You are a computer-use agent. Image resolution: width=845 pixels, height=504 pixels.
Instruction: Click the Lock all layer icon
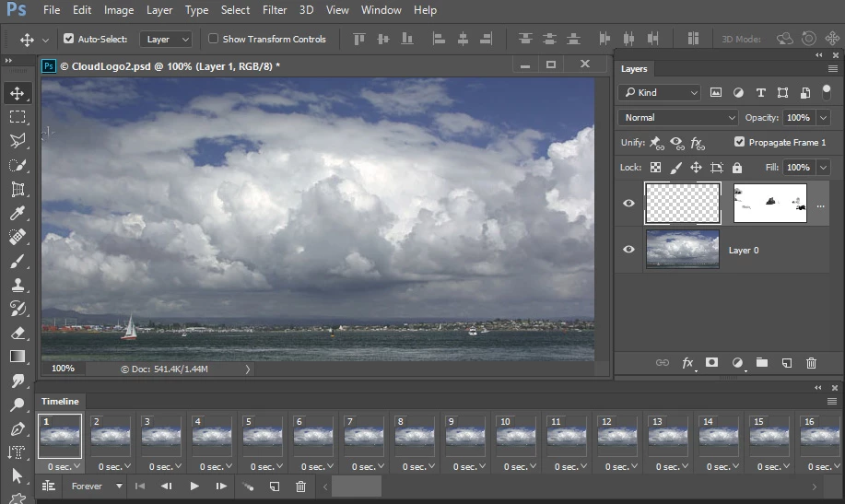pyautogui.click(x=737, y=168)
